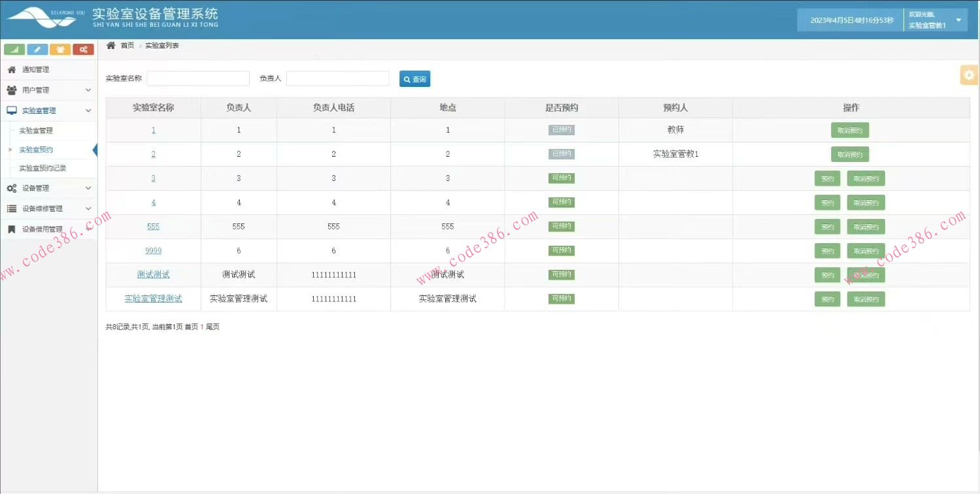This screenshot has height=494, width=980.
Task: Click the 可预约 status badge for lab 3
Action: pos(562,178)
